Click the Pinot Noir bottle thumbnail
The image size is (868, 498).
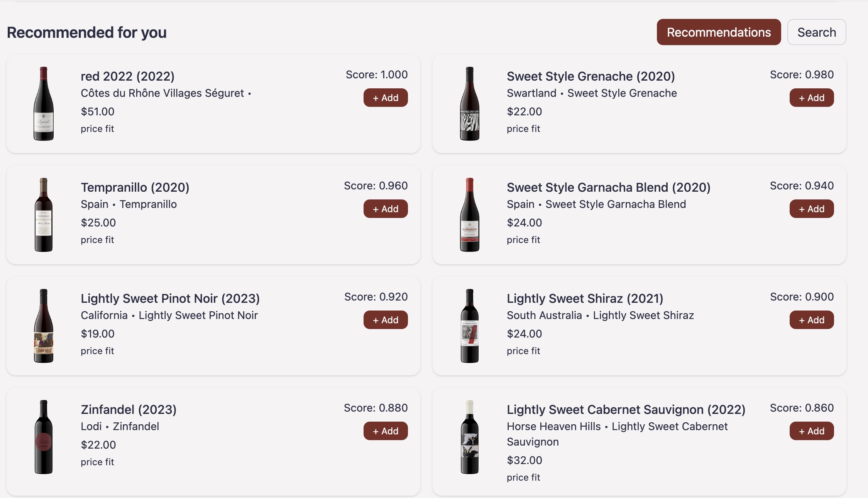pyautogui.click(x=44, y=326)
